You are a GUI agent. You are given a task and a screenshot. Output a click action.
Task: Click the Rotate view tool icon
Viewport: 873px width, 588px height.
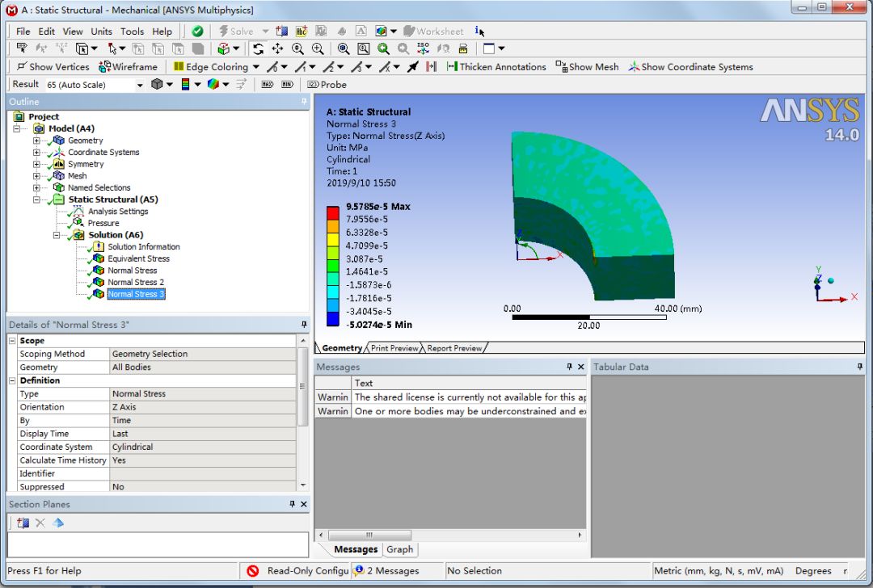click(258, 49)
